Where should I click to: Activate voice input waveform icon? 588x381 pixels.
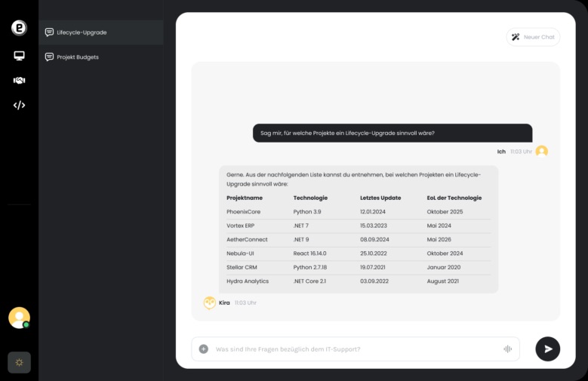pos(508,349)
